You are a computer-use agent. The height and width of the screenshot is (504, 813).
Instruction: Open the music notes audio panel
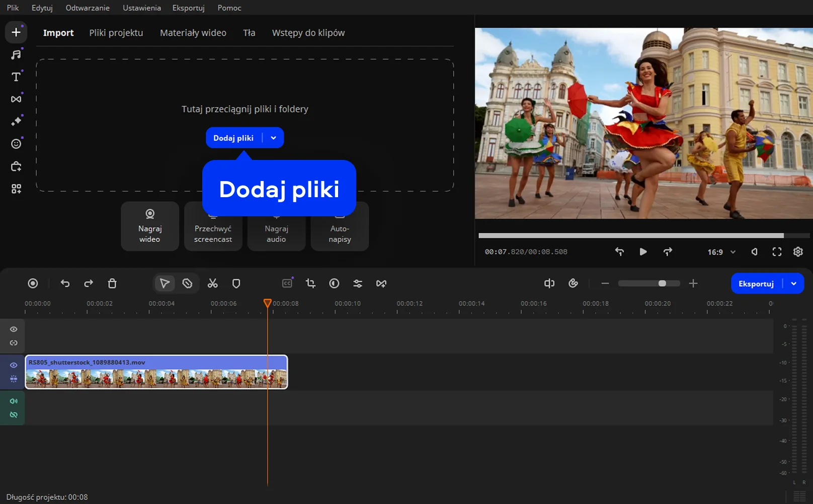click(x=16, y=54)
